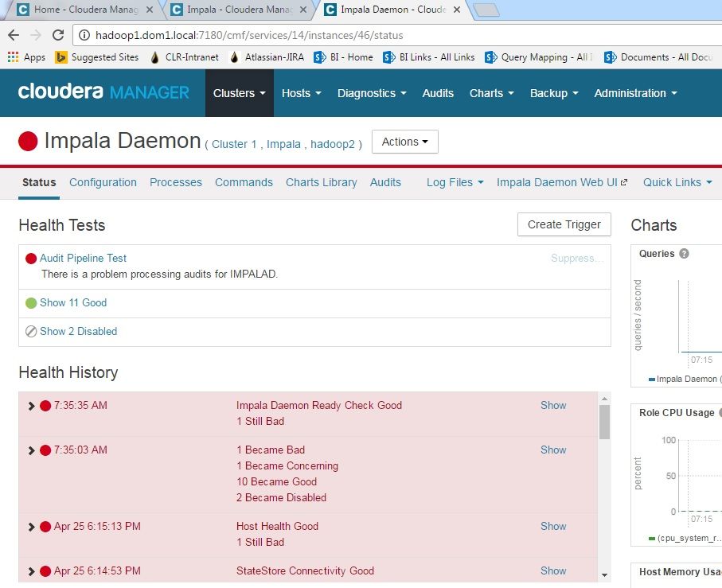
Task: Switch to the Home - Cloudera Manager browser tab
Action: [x=85, y=10]
